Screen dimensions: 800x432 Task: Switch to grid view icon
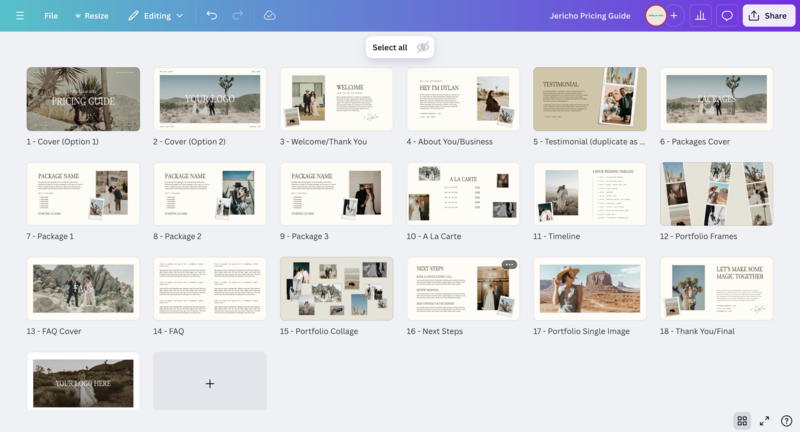[x=742, y=421]
